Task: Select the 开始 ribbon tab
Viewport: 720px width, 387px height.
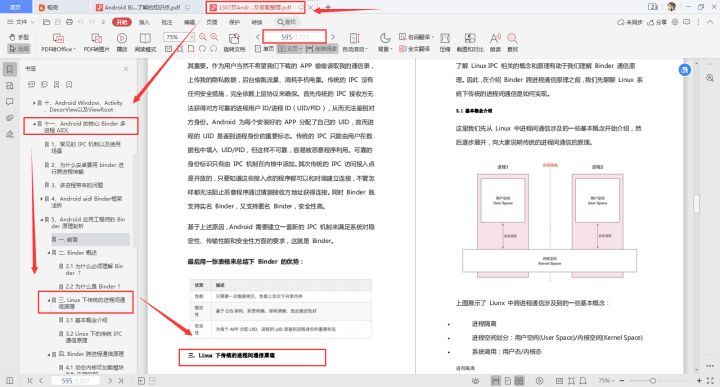Action: click(x=122, y=22)
